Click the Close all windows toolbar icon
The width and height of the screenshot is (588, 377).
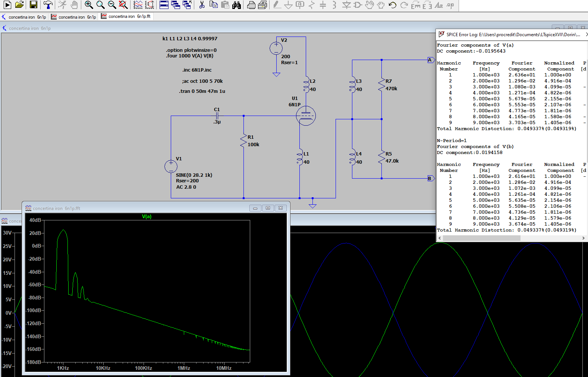point(187,5)
